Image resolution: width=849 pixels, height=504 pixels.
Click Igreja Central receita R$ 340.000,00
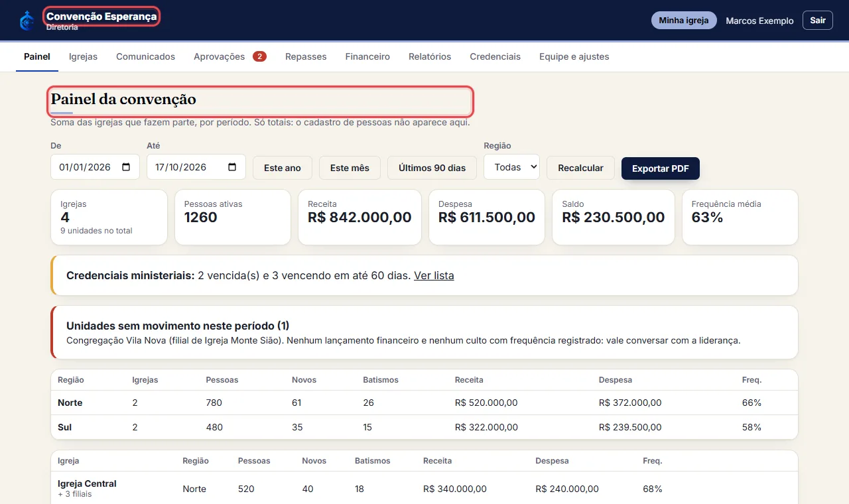pos(455,489)
